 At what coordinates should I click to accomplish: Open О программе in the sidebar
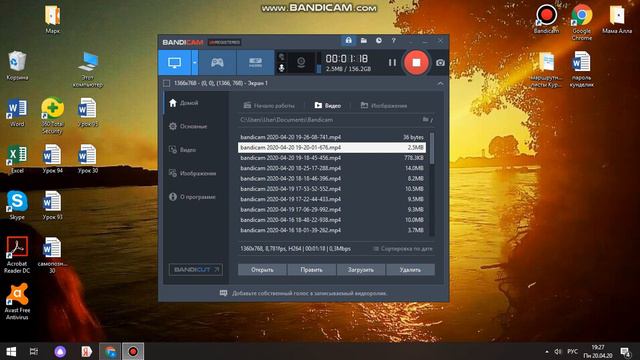click(x=196, y=197)
